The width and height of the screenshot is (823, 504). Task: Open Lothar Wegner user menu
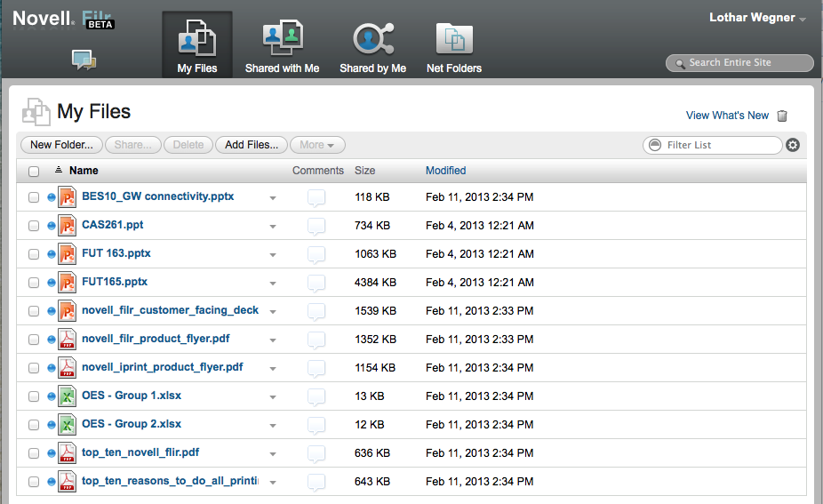(x=757, y=18)
